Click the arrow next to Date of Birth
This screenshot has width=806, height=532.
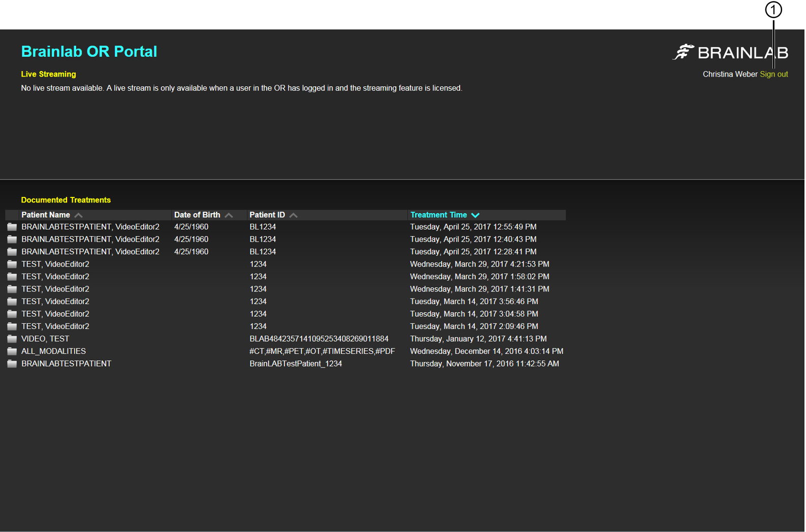click(229, 215)
